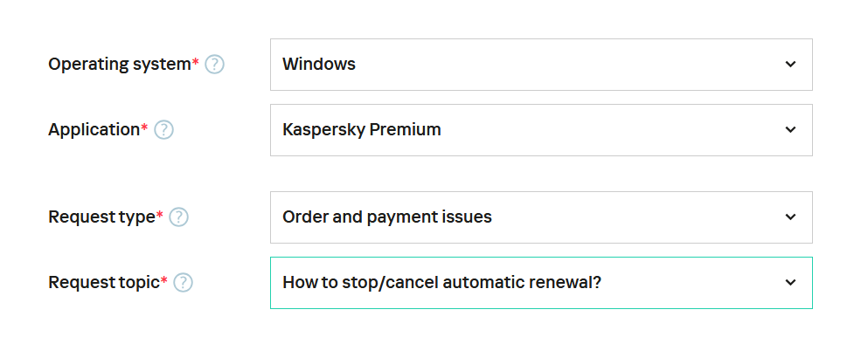Open the Operating system dropdown

coord(541,65)
